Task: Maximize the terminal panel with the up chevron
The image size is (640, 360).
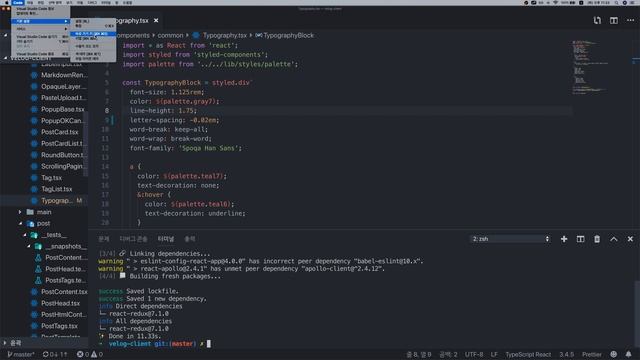Action: click(x=613, y=239)
